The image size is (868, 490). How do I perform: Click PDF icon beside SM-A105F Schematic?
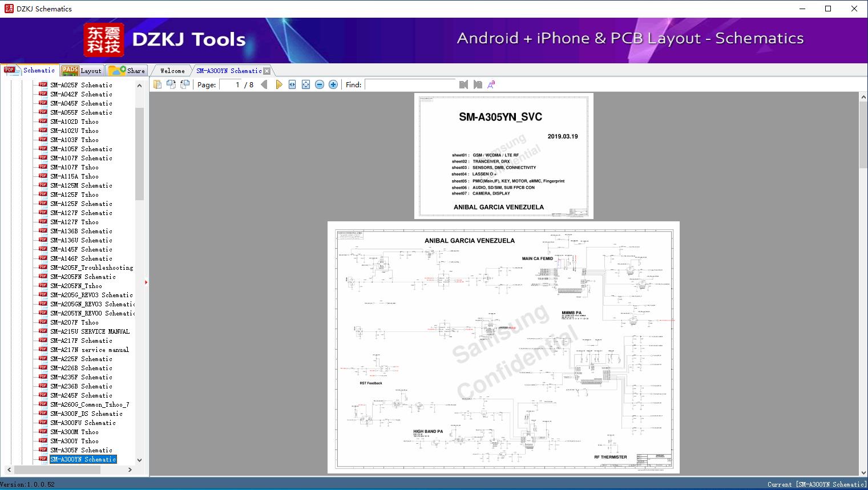43,148
